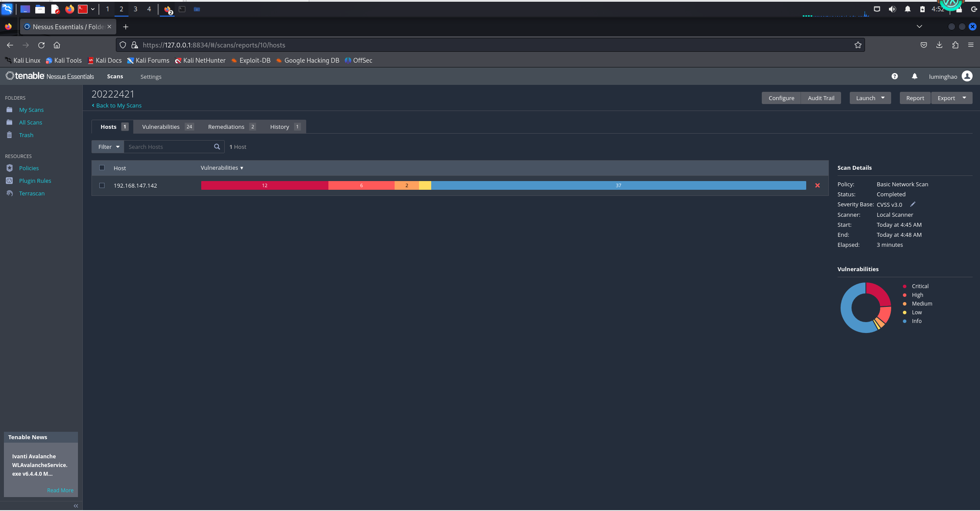The width and height of the screenshot is (980, 511).
Task: Click the Audit Trail button
Action: pyautogui.click(x=821, y=98)
